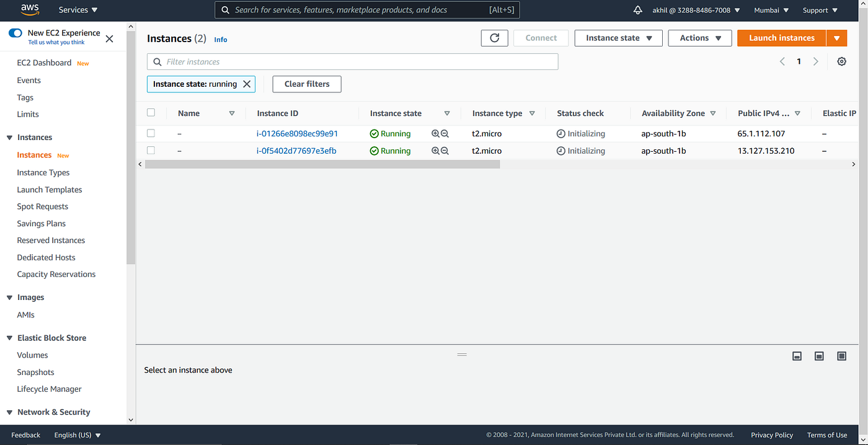The height and width of the screenshot is (445, 868).
Task: Collapse the Elastic Block Store section
Action: click(x=9, y=338)
